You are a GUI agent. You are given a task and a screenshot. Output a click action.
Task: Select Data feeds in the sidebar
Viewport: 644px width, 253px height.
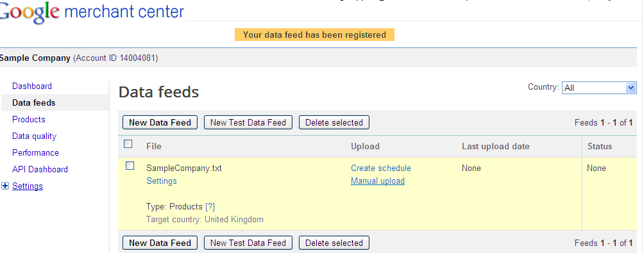34,103
